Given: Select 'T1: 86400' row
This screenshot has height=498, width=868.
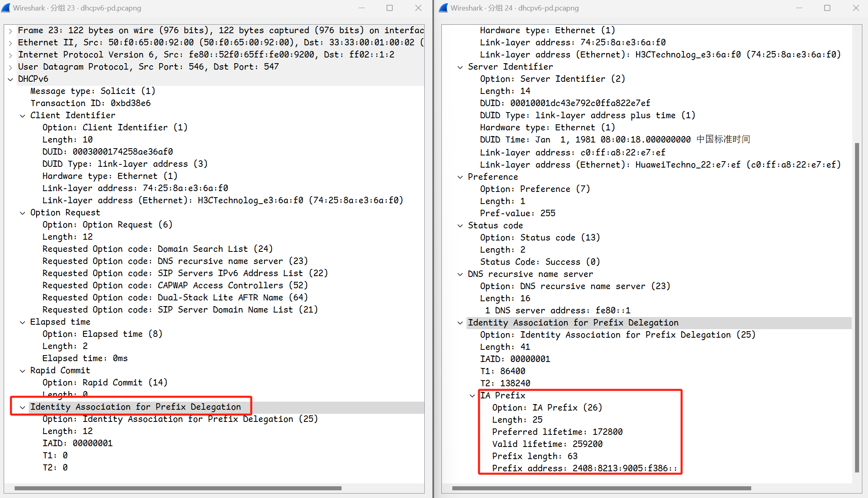Looking at the screenshot, I should [503, 371].
